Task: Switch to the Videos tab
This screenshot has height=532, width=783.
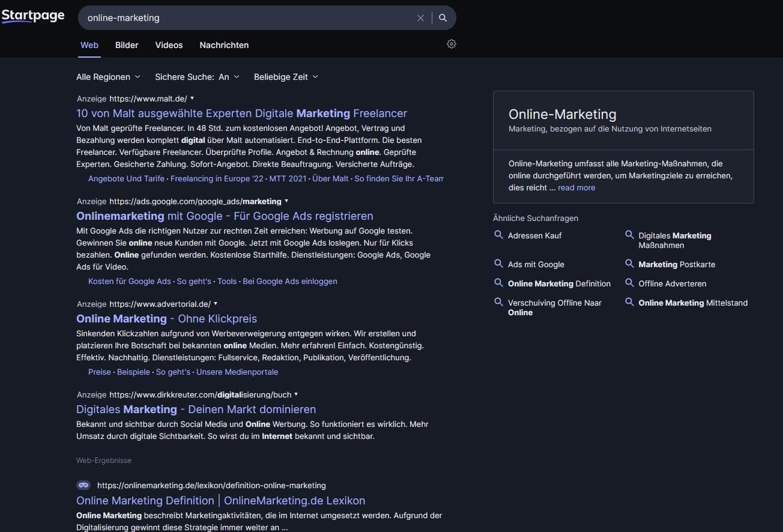Action: (169, 45)
